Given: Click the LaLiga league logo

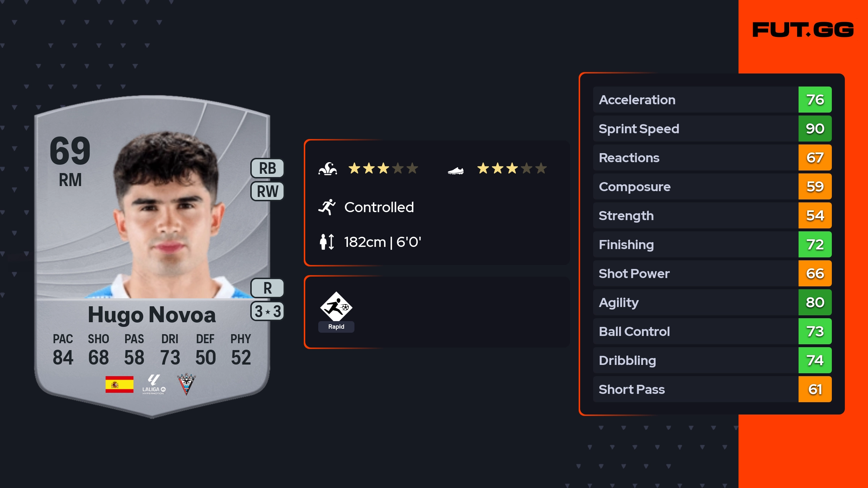Looking at the screenshot, I should point(154,384).
